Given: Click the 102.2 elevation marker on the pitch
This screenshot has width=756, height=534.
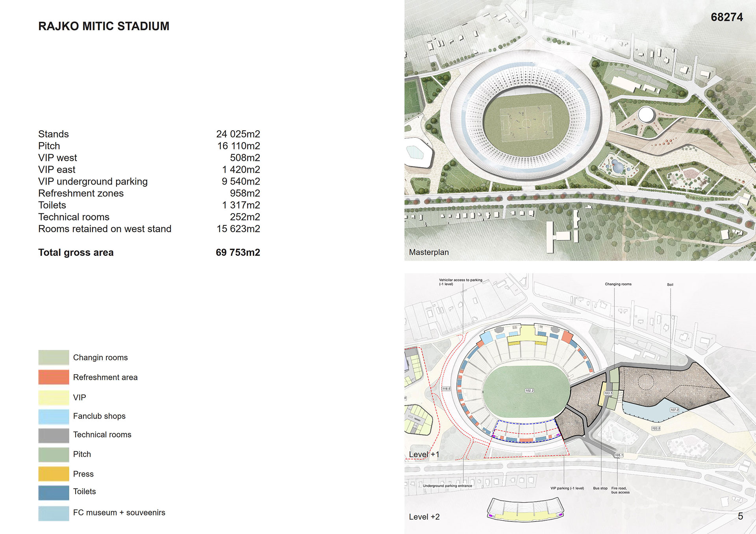Looking at the screenshot, I should 529,391.
